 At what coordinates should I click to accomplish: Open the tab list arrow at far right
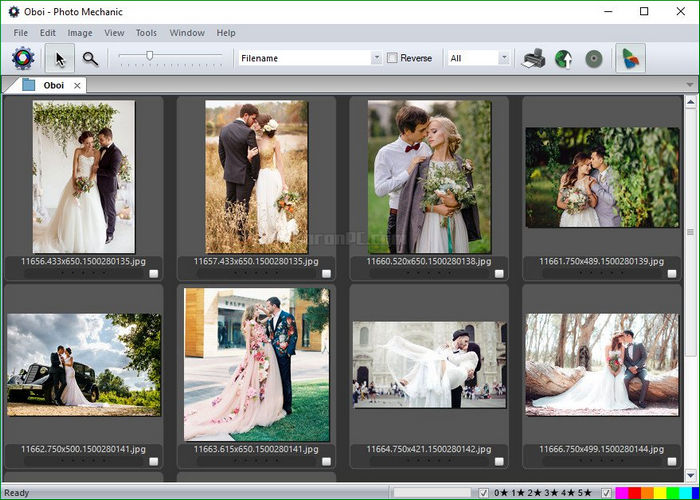point(690,84)
